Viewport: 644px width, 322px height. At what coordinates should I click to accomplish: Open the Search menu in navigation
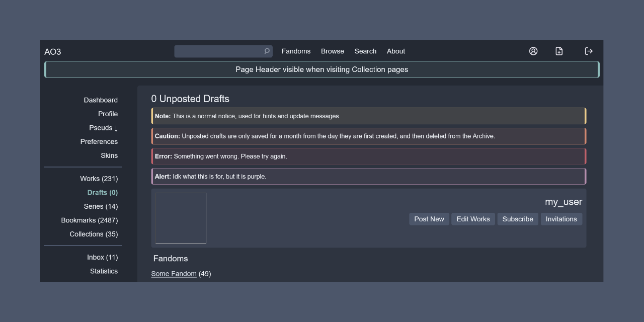pyautogui.click(x=365, y=51)
